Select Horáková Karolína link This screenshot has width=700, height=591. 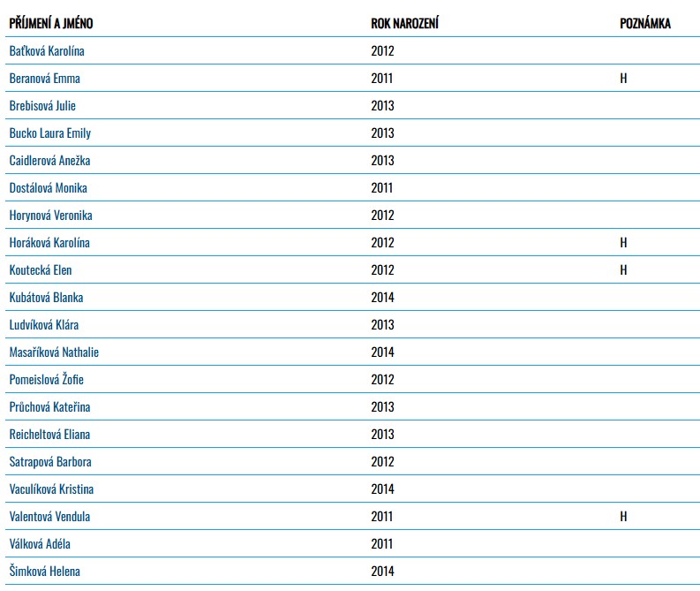tap(49, 243)
